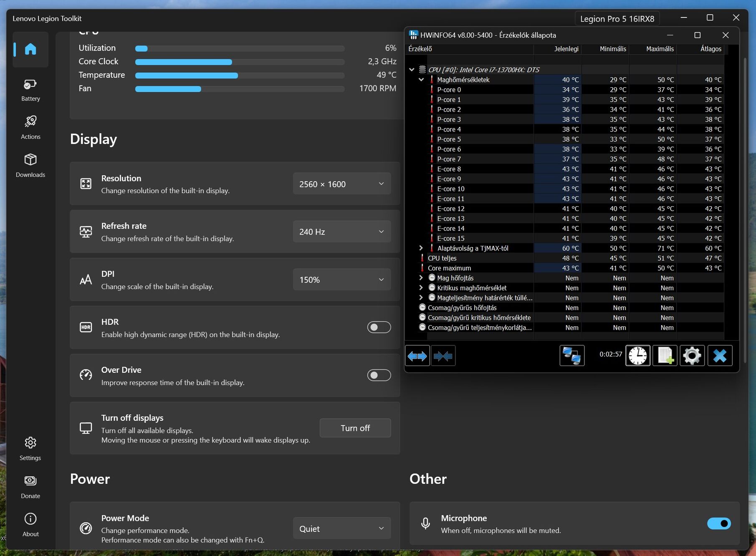
Task: Minimize the HWiNFO64 sensor window
Action: coord(670,35)
